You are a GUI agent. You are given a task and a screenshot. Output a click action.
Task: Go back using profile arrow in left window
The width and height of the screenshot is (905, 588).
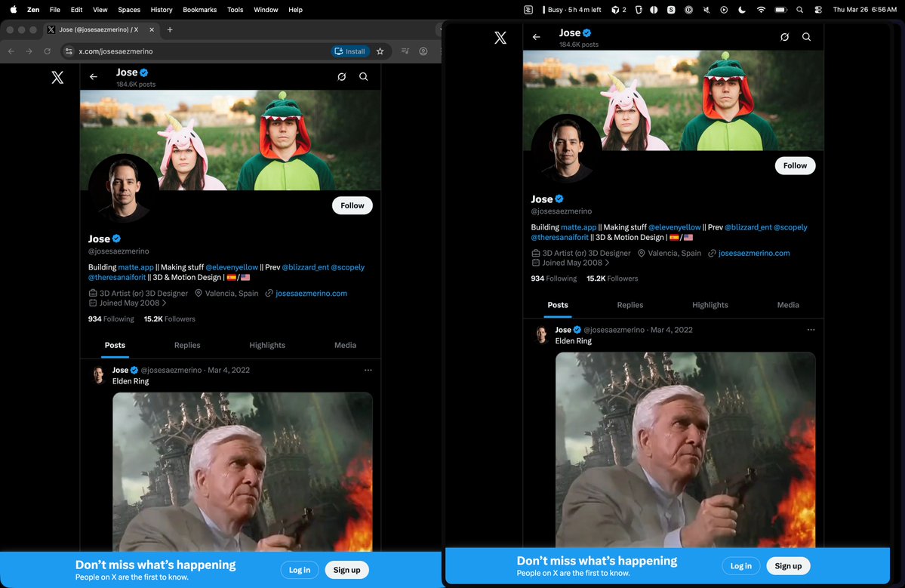tap(94, 77)
